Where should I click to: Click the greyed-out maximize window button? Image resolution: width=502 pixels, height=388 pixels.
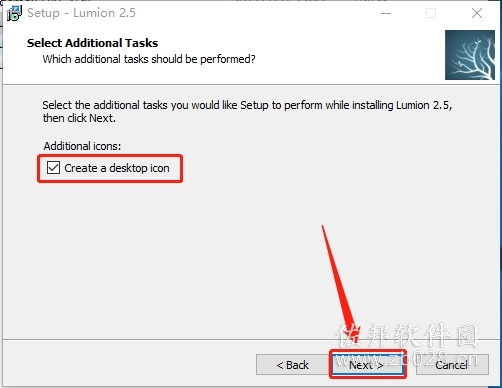(431, 13)
